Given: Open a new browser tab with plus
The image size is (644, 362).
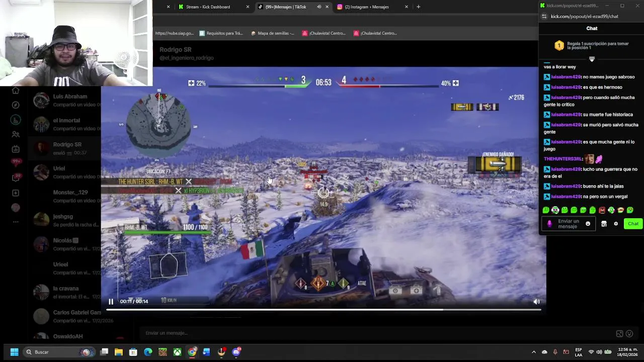Looking at the screenshot, I should [418, 7].
